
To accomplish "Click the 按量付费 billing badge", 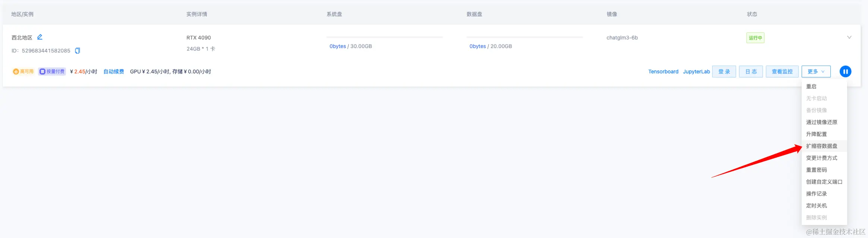I will point(52,72).
